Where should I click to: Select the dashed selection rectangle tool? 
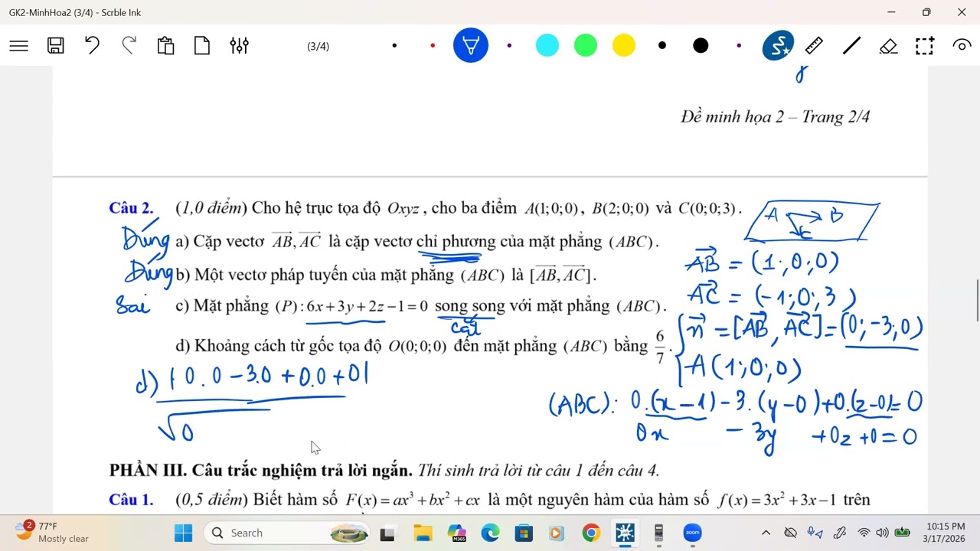click(x=925, y=46)
